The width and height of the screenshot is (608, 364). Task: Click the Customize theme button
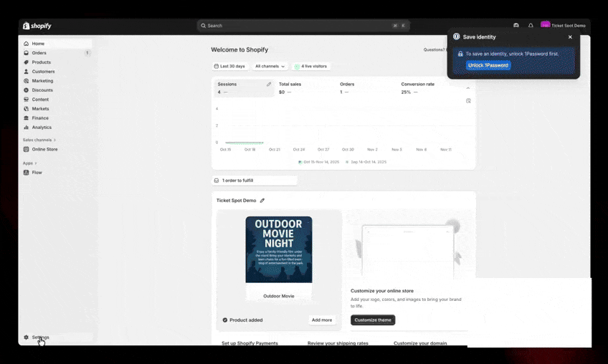pyautogui.click(x=373, y=320)
